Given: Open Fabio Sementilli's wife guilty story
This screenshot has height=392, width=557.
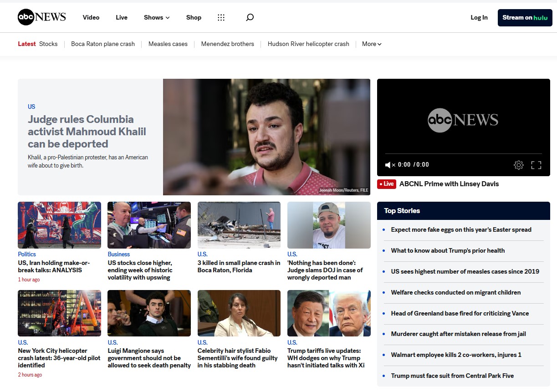Looking at the screenshot, I should (238, 358).
